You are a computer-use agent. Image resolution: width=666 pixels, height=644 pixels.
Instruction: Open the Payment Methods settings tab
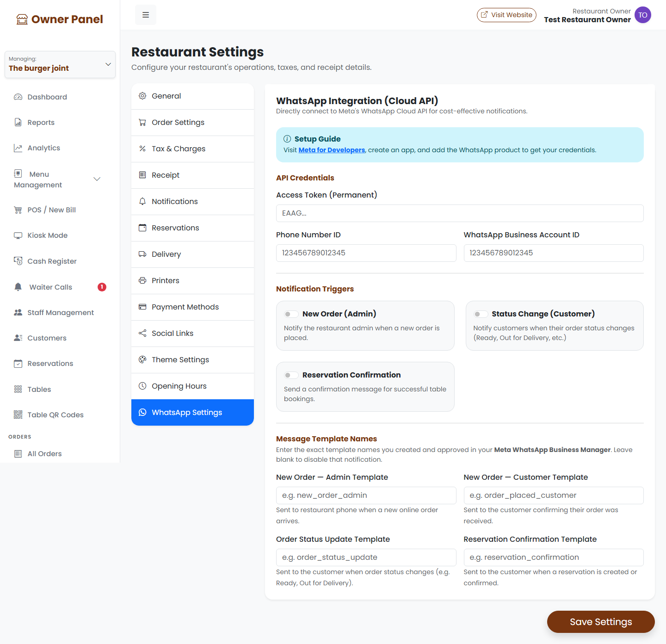(x=192, y=307)
